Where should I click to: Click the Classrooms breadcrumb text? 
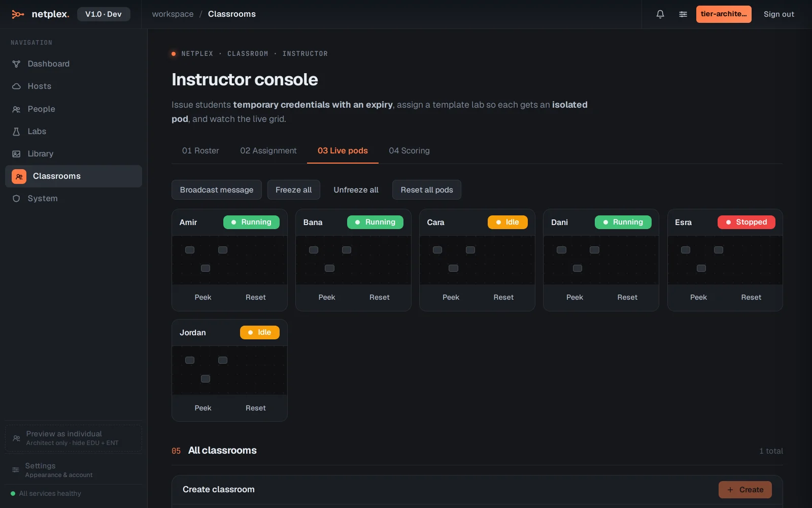click(232, 14)
